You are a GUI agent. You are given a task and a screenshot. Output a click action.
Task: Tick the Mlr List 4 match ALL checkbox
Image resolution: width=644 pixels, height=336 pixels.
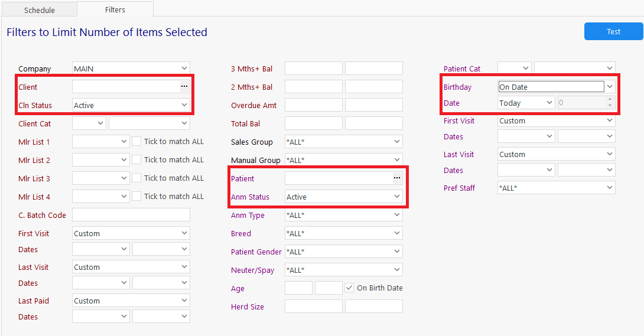(x=136, y=197)
